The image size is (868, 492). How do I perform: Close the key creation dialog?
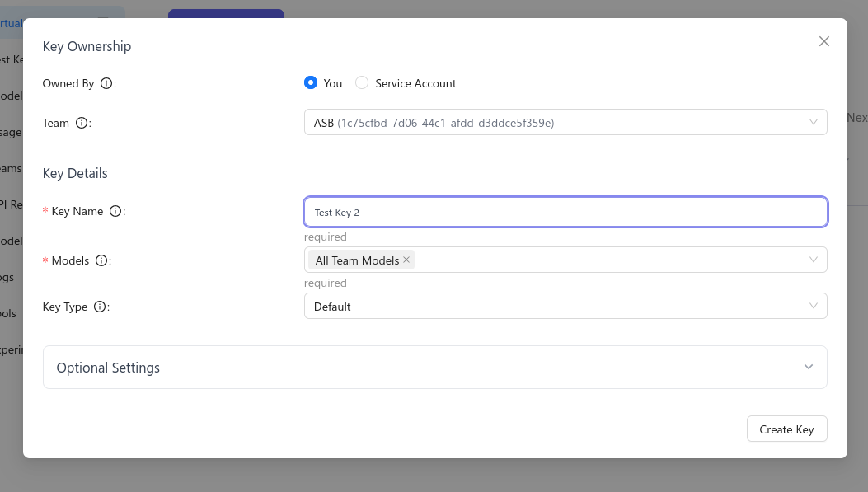[823, 41]
